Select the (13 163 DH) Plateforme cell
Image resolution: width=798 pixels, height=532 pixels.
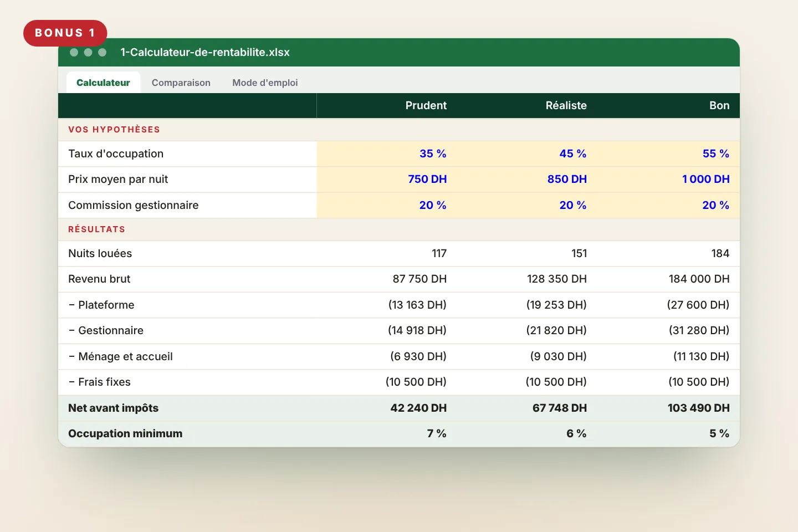387,305
